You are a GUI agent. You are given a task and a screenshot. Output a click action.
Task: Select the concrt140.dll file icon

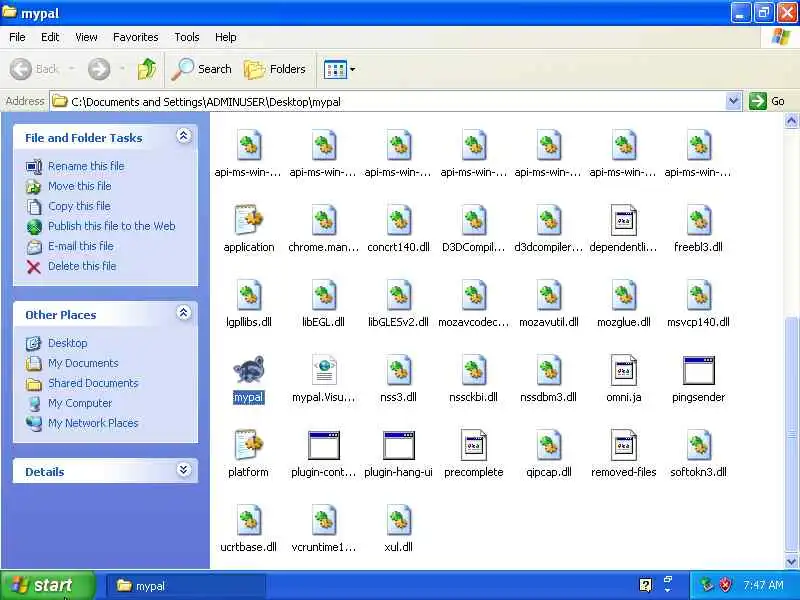coord(398,220)
